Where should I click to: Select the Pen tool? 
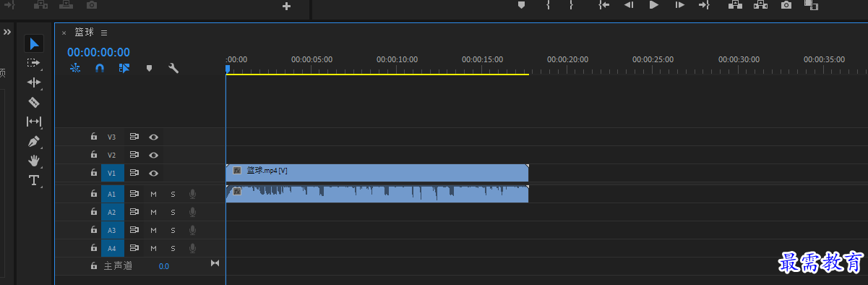click(x=34, y=141)
